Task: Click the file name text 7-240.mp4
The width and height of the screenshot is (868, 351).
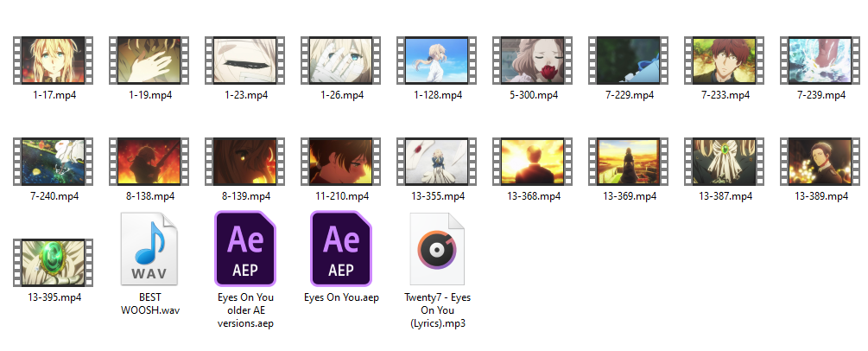Action: click(x=54, y=196)
